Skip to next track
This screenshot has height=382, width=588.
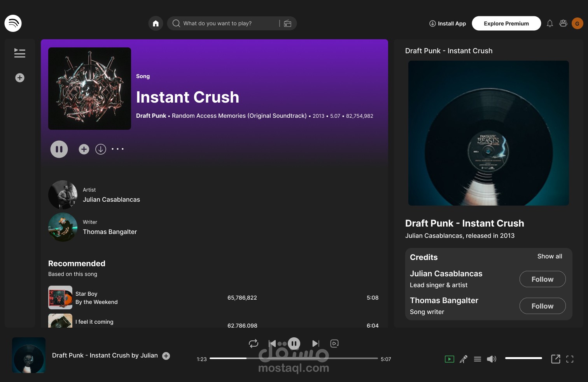(316, 344)
